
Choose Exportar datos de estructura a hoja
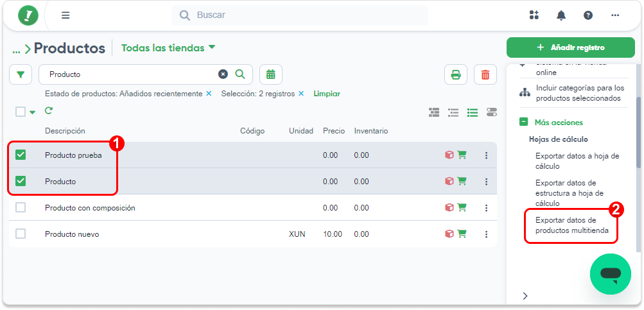570,193
